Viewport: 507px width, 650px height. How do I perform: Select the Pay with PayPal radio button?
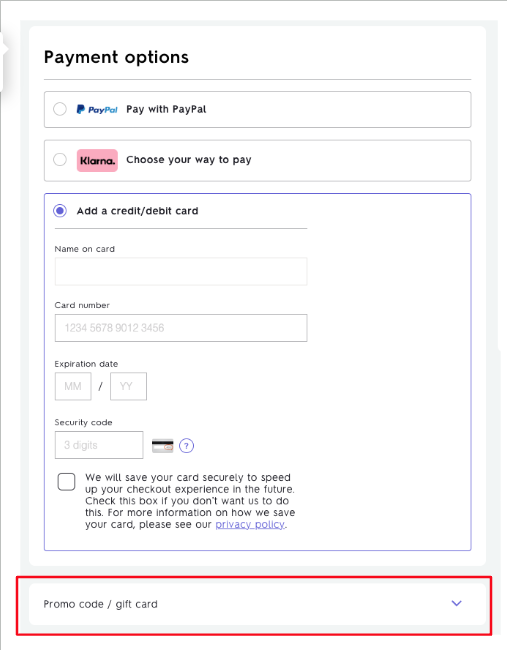(60, 109)
